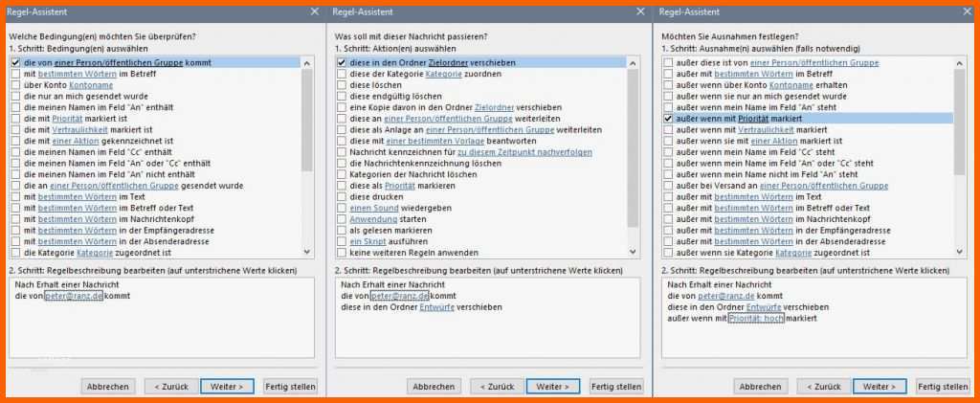Check "die nur an mich gesendet wurde" condition
This screenshot has height=403, width=980.
click(x=15, y=97)
